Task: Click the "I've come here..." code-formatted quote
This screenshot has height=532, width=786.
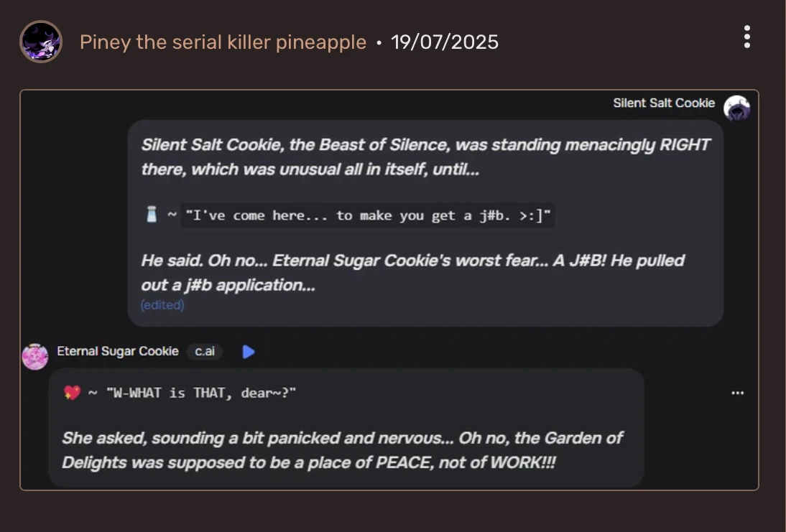Action: (367, 215)
